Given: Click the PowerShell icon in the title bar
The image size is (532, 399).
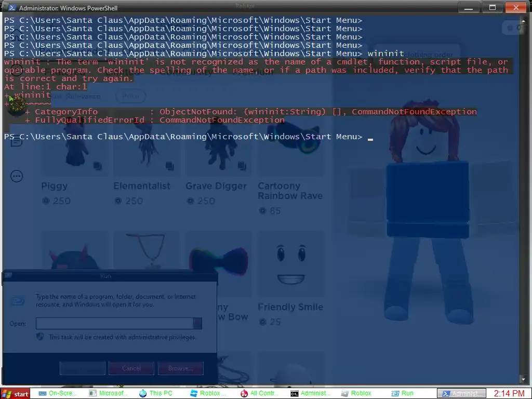Looking at the screenshot, I should point(11,8).
